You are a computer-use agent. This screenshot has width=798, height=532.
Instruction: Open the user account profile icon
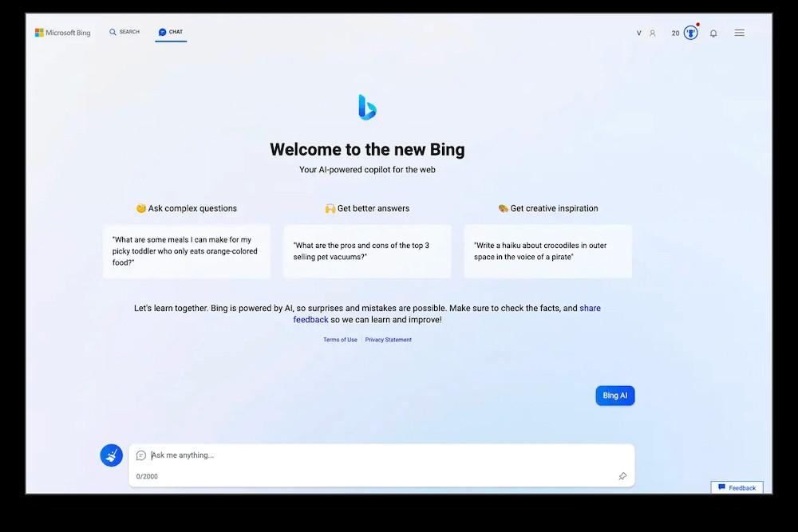tap(652, 33)
